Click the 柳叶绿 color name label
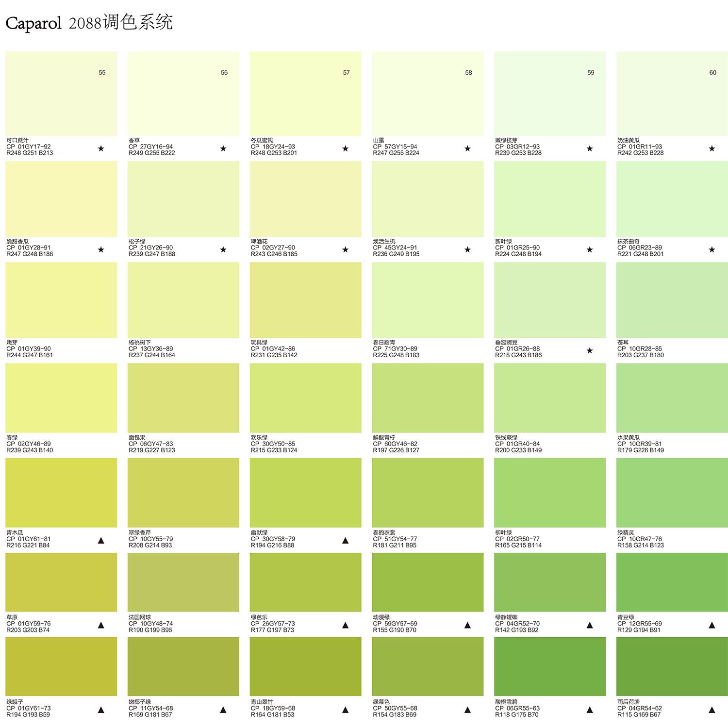Viewport: 728px width, 728px height. [x=503, y=532]
